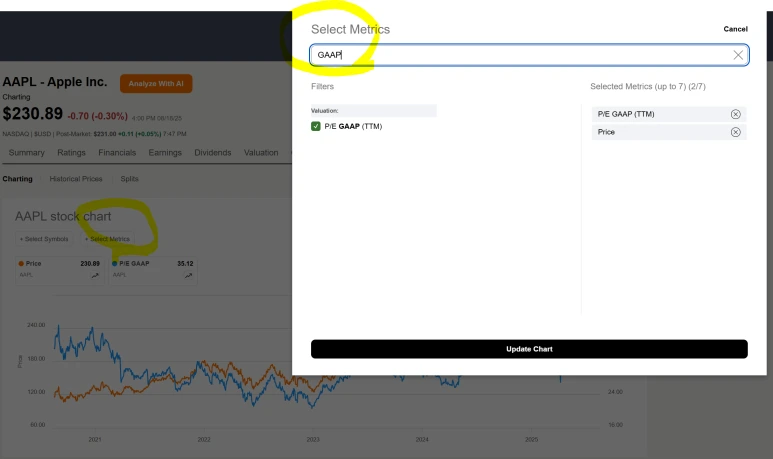Click the $230.89 stock price text
Viewport: 773px width, 459px height.
coord(33,114)
